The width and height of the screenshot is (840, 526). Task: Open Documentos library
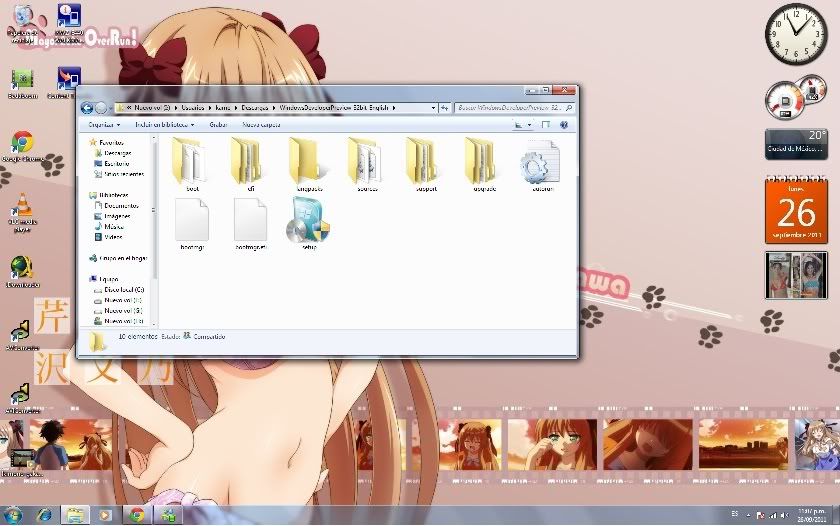coord(122,206)
